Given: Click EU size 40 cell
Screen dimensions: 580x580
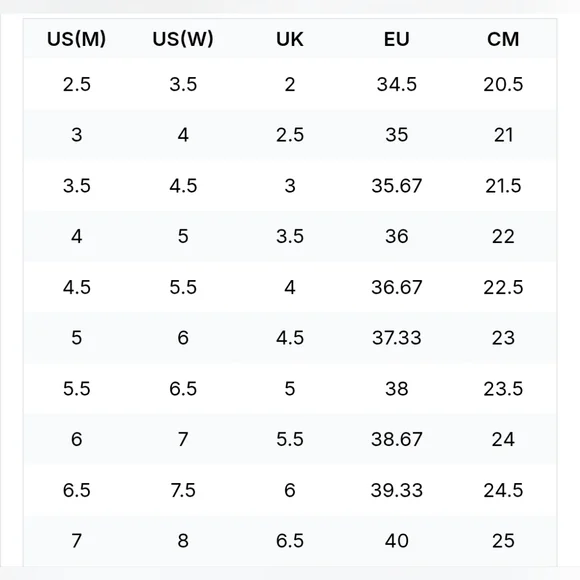Looking at the screenshot, I should pyautogui.click(x=397, y=541).
